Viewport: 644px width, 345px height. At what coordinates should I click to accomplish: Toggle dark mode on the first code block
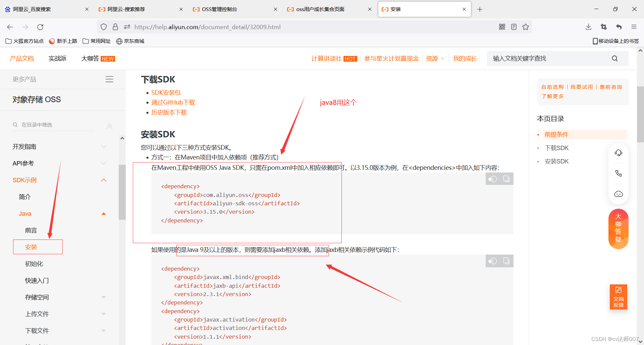click(x=492, y=179)
